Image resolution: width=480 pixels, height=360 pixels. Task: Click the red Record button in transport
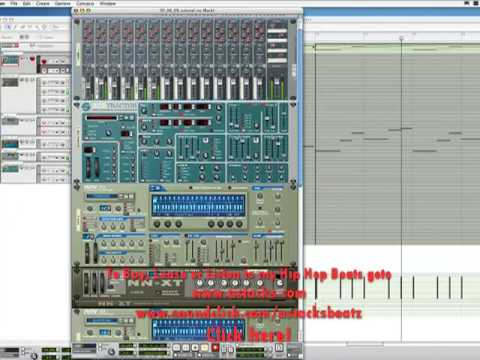point(215,348)
